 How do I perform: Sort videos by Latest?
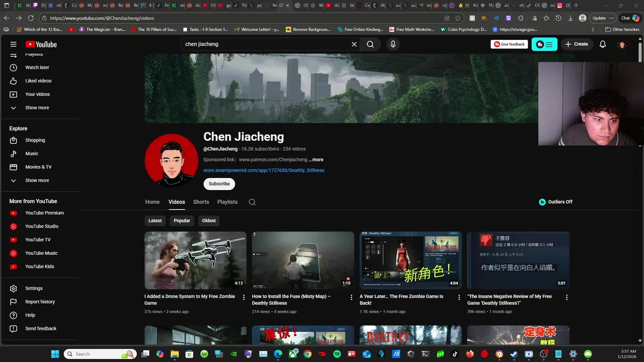(x=155, y=221)
